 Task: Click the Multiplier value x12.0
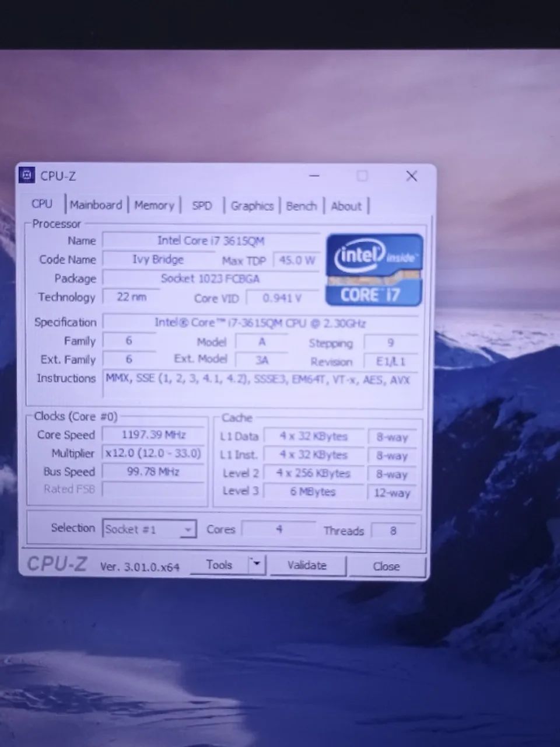point(153,453)
